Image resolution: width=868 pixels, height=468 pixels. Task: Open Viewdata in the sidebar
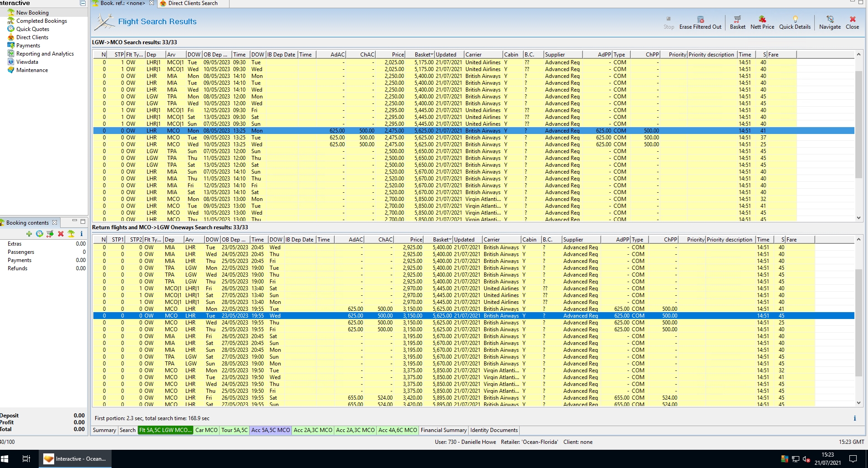[x=27, y=62]
